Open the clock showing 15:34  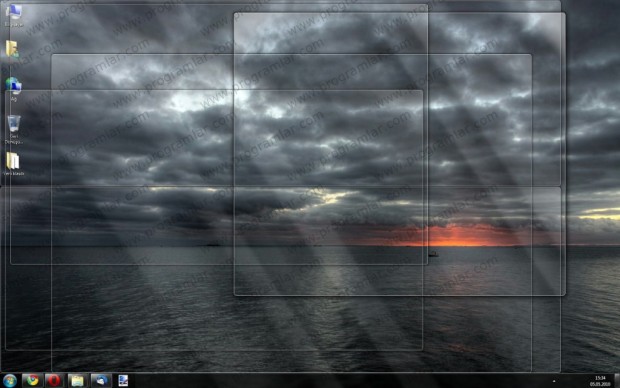600,381
